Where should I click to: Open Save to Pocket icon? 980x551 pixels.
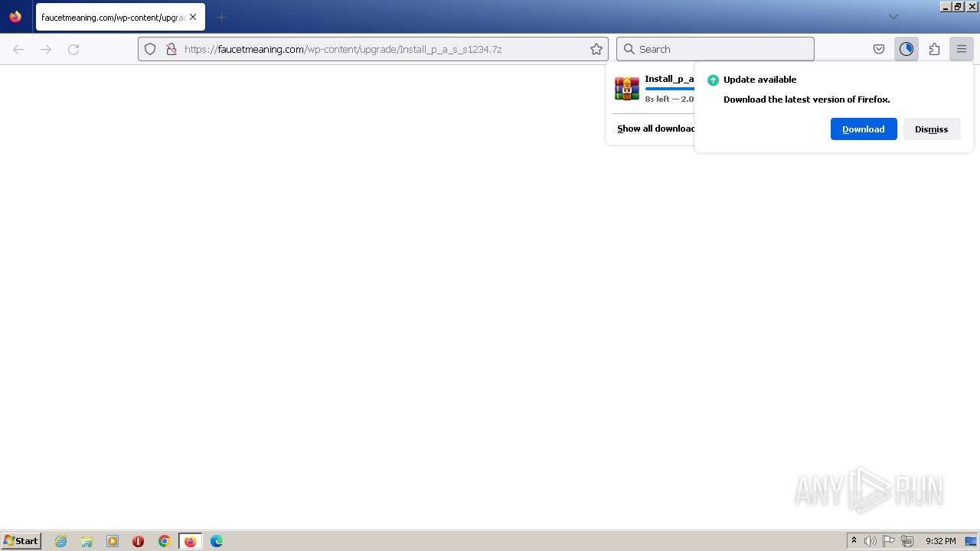[x=879, y=49]
